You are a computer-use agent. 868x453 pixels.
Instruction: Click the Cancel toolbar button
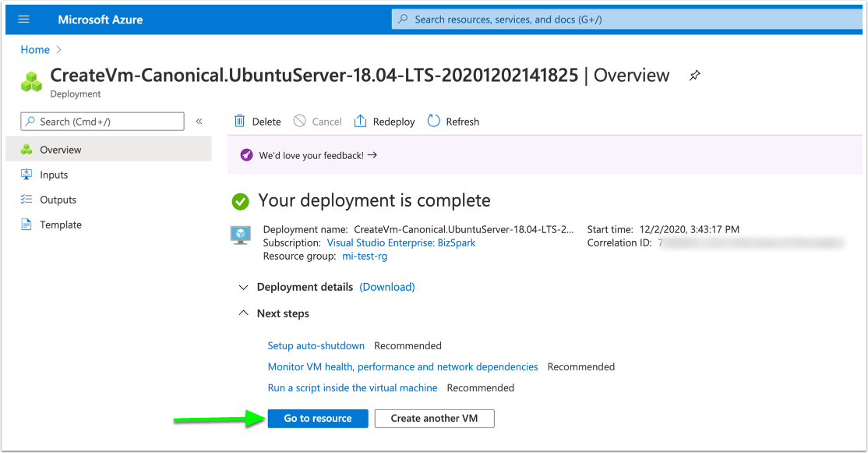pyautogui.click(x=318, y=122)
